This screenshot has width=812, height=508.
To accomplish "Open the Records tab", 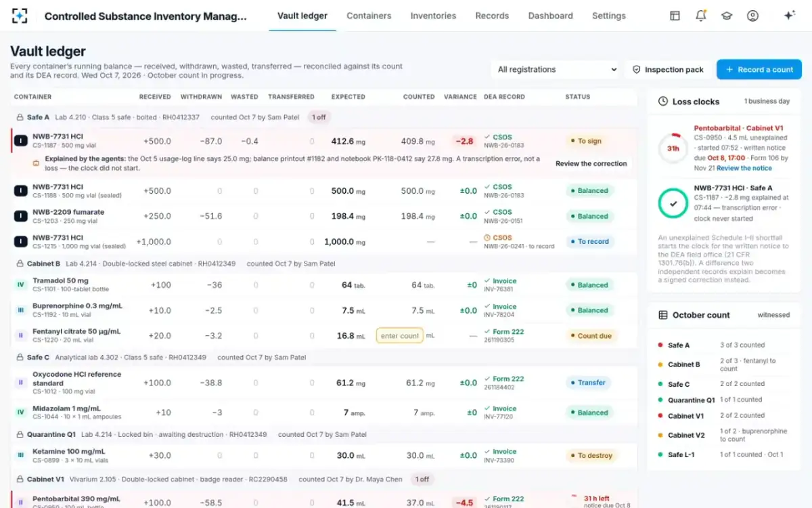I will pos(492,16).
